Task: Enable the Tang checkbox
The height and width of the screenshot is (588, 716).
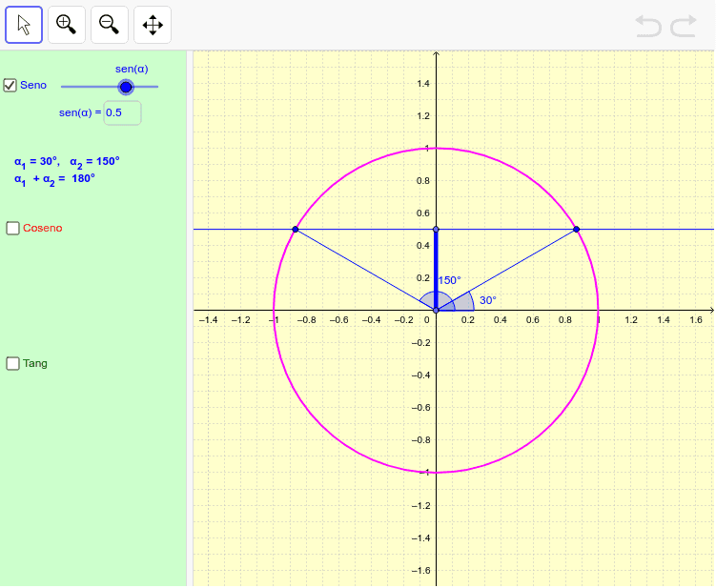Action: (x=12, y=364)
